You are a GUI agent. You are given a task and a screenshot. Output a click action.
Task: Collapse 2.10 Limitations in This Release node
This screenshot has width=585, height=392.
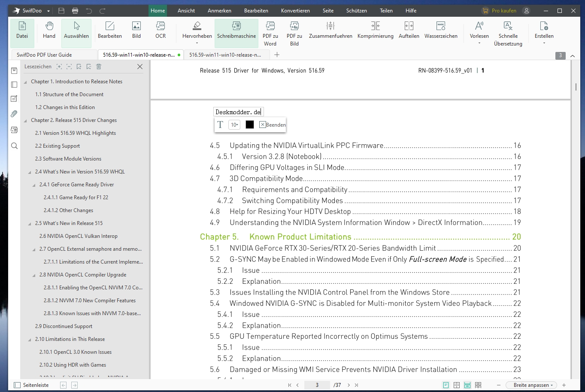click(30, 340)
